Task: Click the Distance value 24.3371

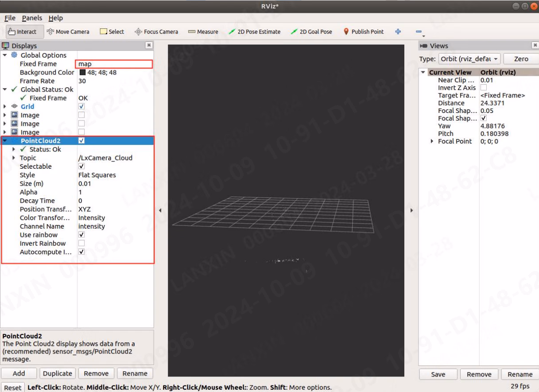Action: click(x=492, y=103)
